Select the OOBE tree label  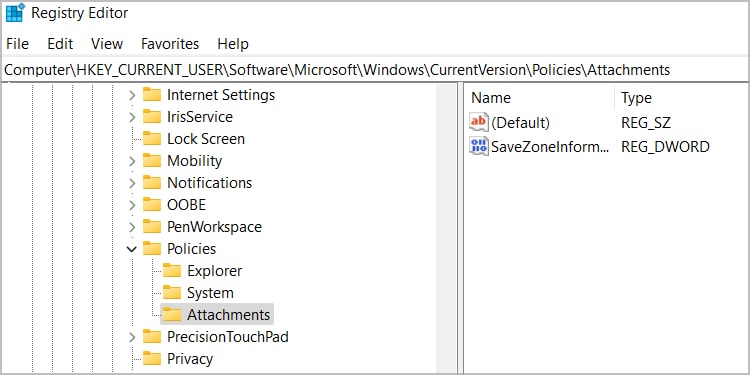click(x=187, y=205)
